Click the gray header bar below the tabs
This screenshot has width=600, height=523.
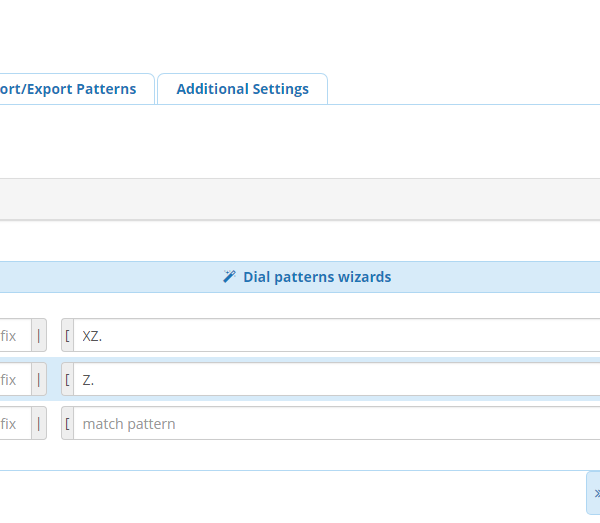[x=300, y=199]
